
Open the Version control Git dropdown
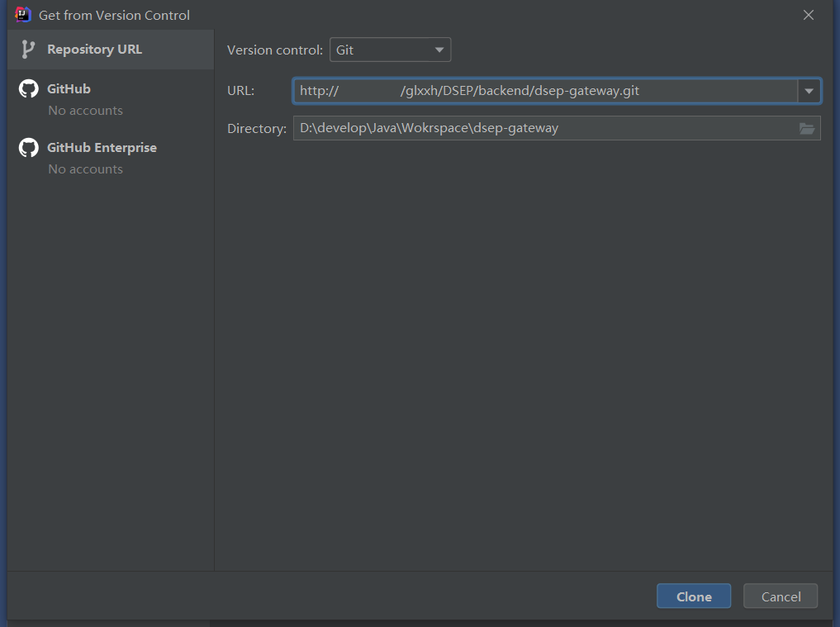(390, 50)
